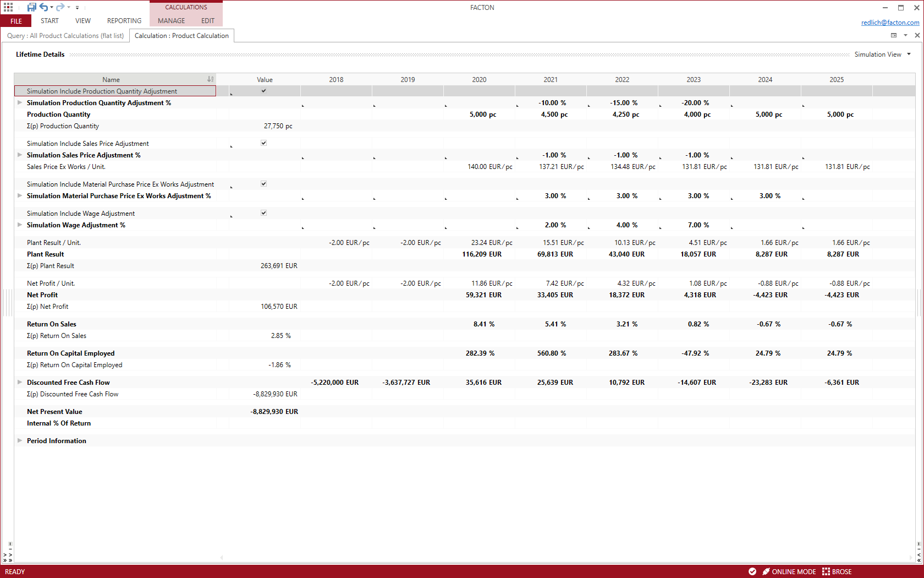Open the FILE menu
Image resolution: width=924 pixels, height=578 pixels.
[x=16, y=21]
